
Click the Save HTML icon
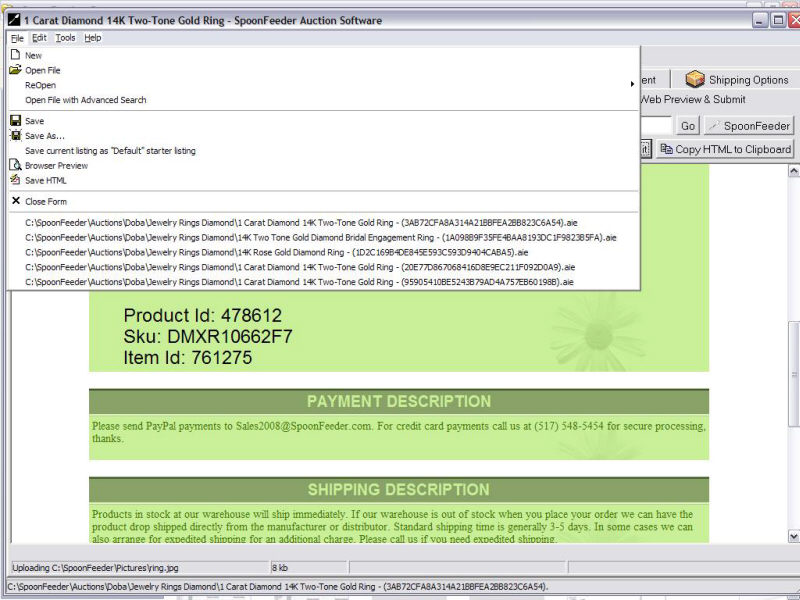click(15, 180)
